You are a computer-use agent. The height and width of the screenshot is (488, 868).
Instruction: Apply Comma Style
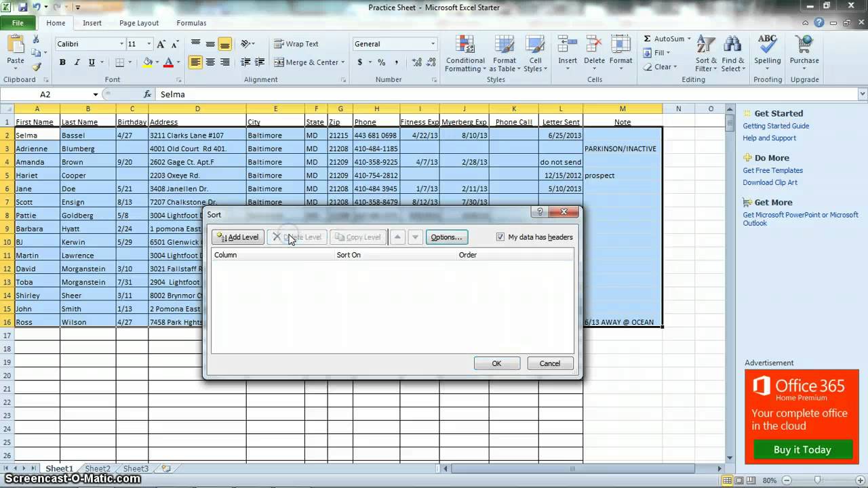(396, 62)
